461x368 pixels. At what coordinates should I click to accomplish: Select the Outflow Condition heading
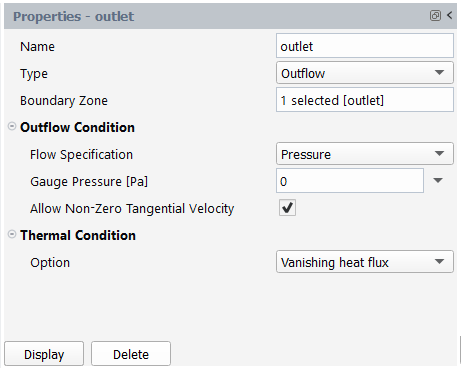coord(77,127)
